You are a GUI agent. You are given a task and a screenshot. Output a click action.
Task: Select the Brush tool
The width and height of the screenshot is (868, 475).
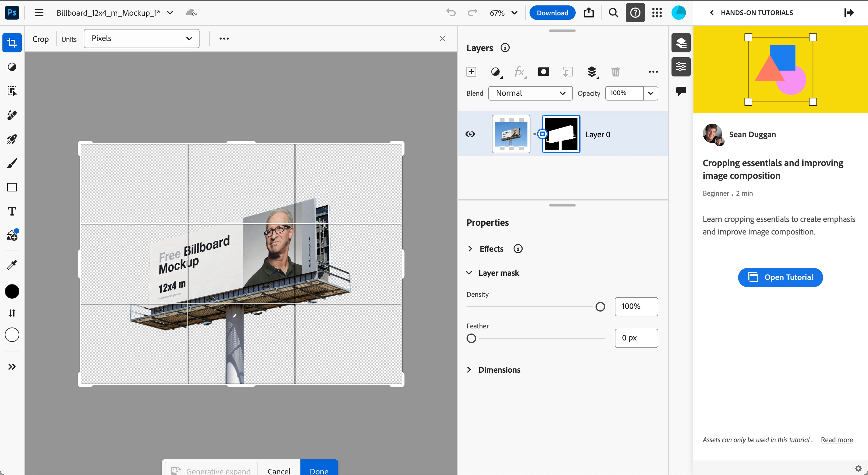12,163
